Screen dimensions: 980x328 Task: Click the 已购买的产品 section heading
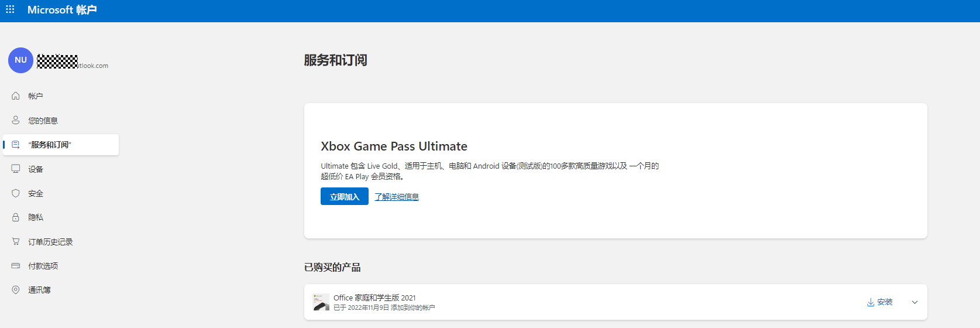point(332,267)
